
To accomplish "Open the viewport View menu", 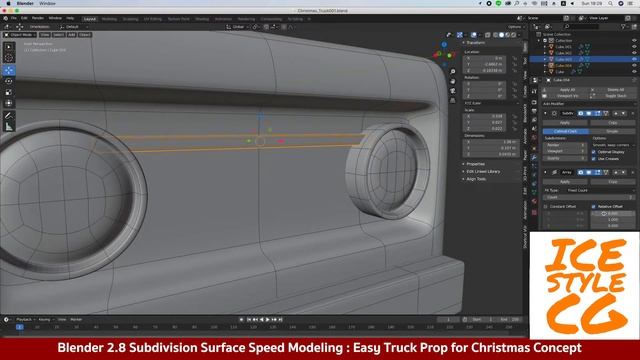I will [x=44, y=35].
